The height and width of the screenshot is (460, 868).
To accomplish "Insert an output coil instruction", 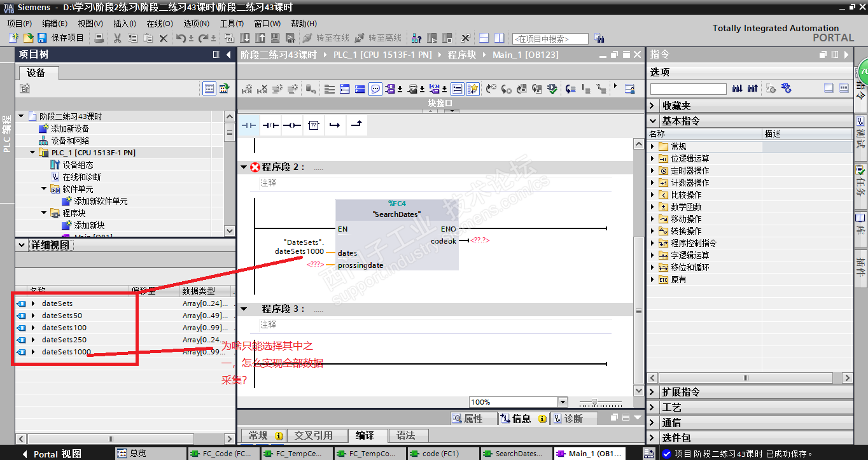I will (x=291, y=125).
